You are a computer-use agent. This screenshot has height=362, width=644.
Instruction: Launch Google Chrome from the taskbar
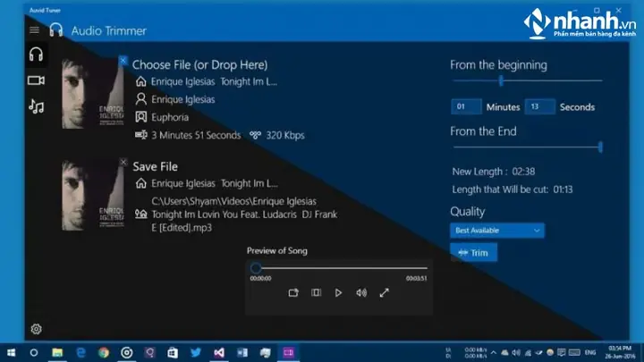[x=104, y=352]
